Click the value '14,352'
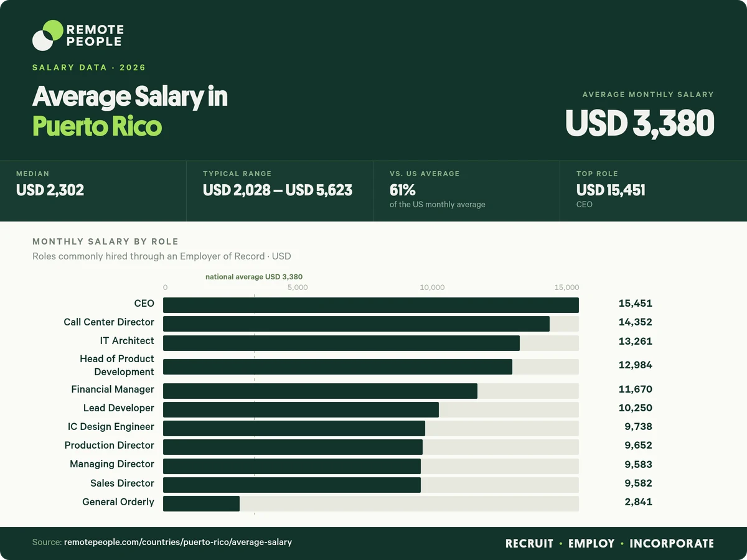This screenshot has height=560, width=747. click(x=636, y=322)
